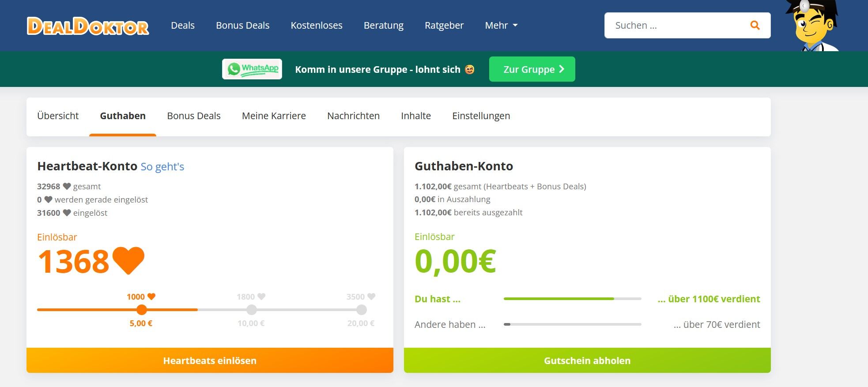Viewport: 868px width, 387px height.
Task: Open the Zur Gruppe button
Action: point(532,69)
